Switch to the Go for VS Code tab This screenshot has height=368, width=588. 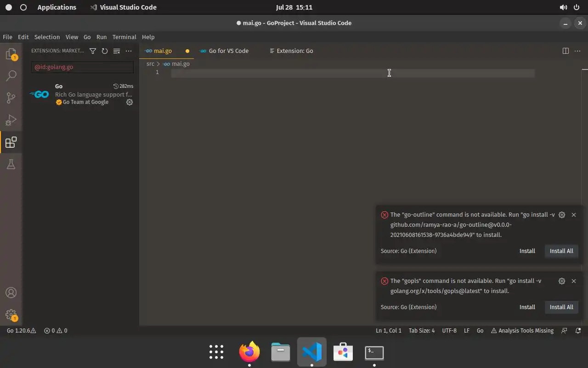pyautogui.click(x=229, y=51)
